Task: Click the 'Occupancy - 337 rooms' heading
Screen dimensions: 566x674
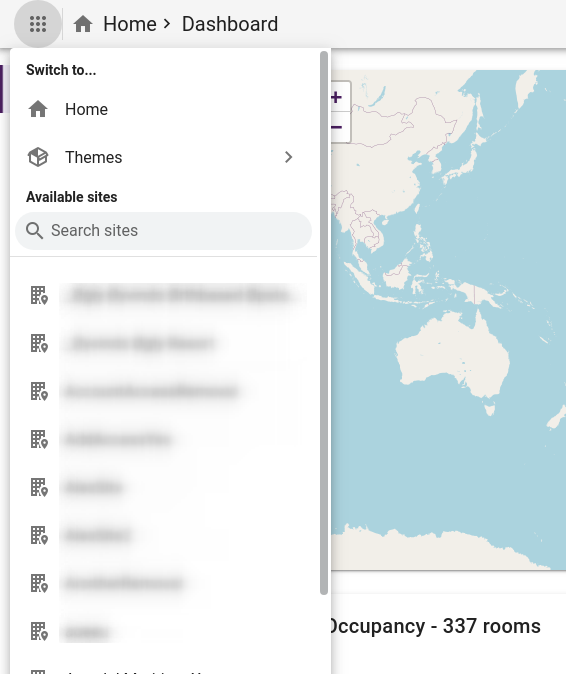Action: 434,626
